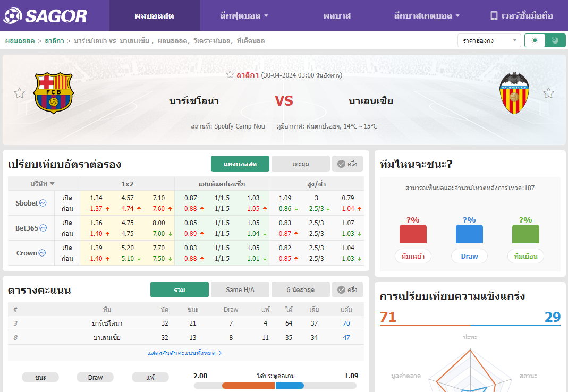Vote for ทีมเหย้า home team
Viewport: 568px width, 392px height.
413,256
